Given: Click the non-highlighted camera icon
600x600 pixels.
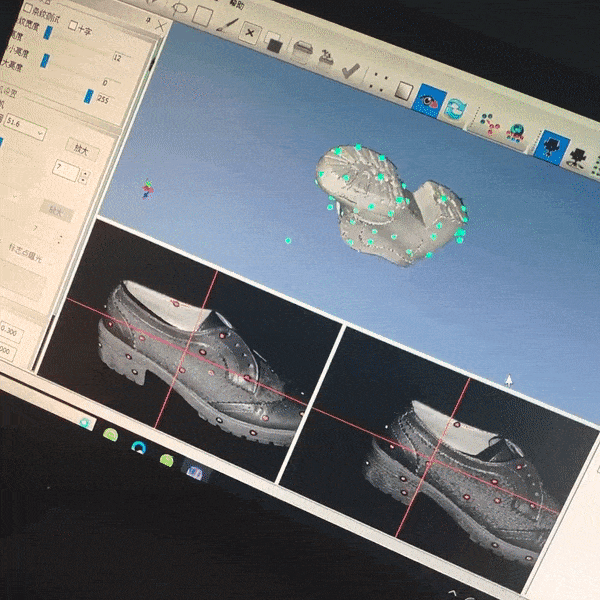Looking at the screenshot, I should tap(577, 158).
